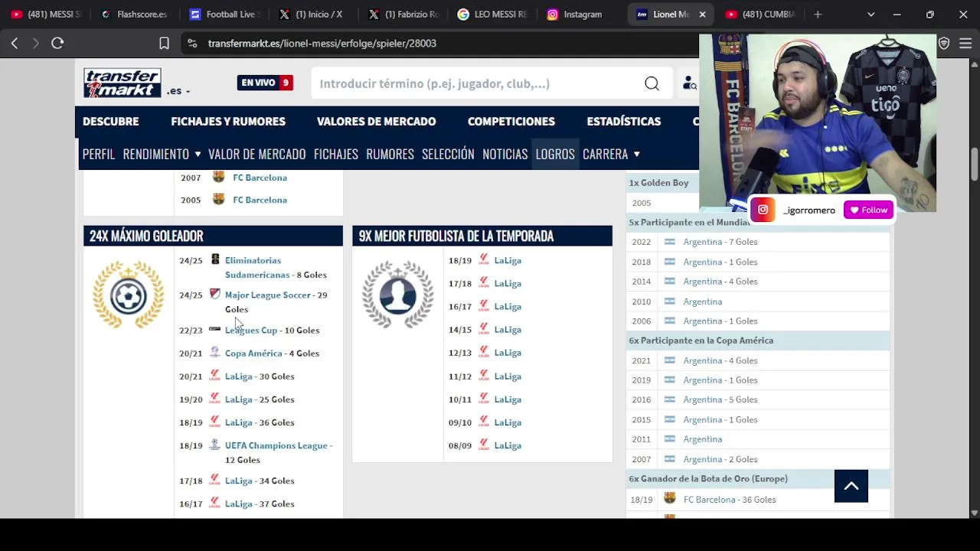Screen dimensions: 980x551
Task: Open the DESCUBRE menu
Action: coord(111,122)
